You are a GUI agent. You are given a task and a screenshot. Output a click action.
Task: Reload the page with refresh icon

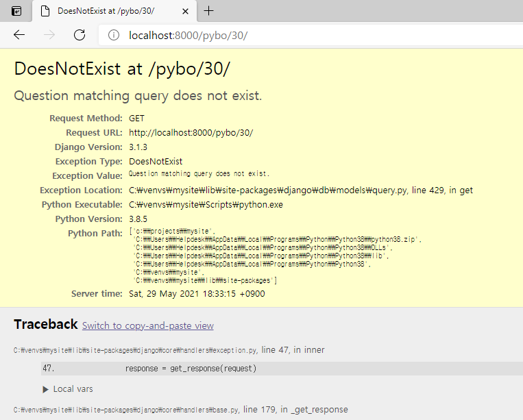click(x=80, y=35)
